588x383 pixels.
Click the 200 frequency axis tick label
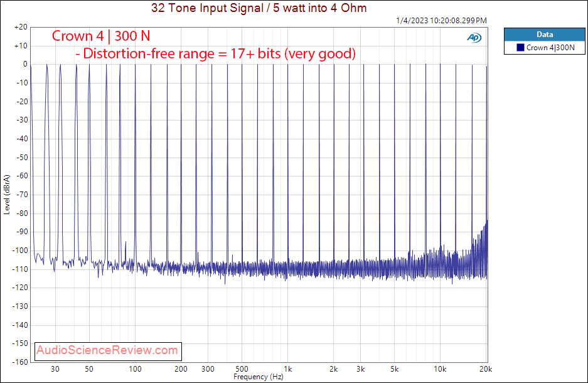tap(181, 369)
